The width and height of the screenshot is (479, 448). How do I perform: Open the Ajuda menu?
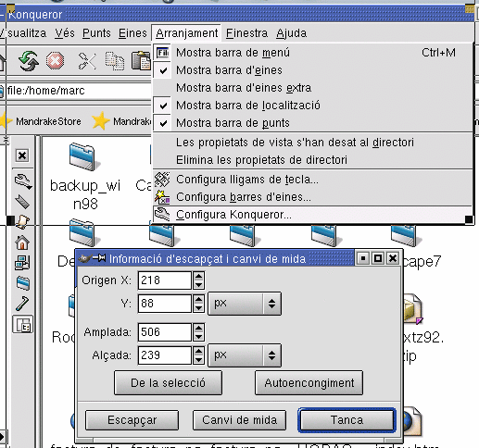292,33
